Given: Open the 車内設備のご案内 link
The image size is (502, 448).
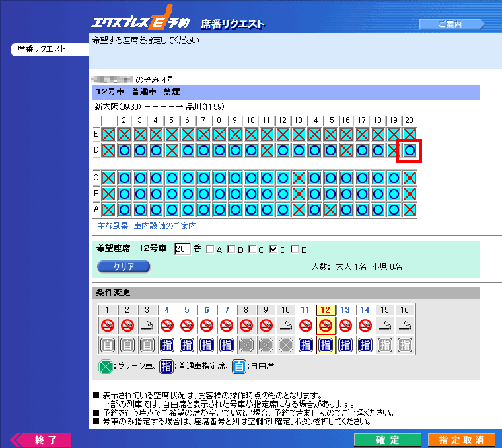Looking at the screenshot, I should click(165, 226).
